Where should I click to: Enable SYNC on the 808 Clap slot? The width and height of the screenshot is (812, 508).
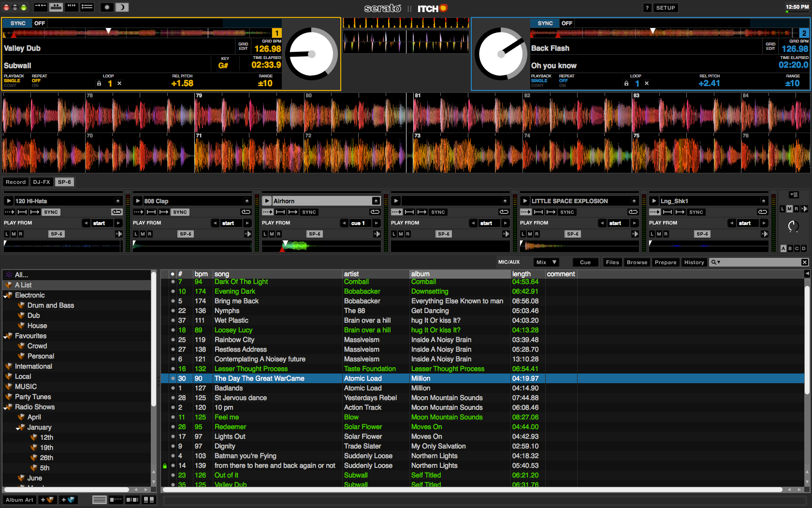click(180, 212)
